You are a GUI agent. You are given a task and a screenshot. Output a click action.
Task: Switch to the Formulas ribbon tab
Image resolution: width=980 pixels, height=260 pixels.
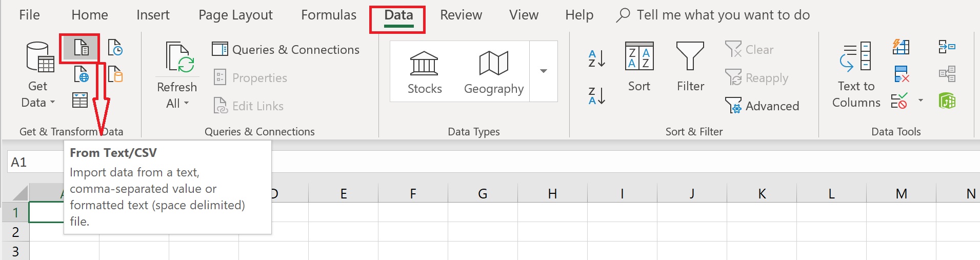tap(328, 15)
